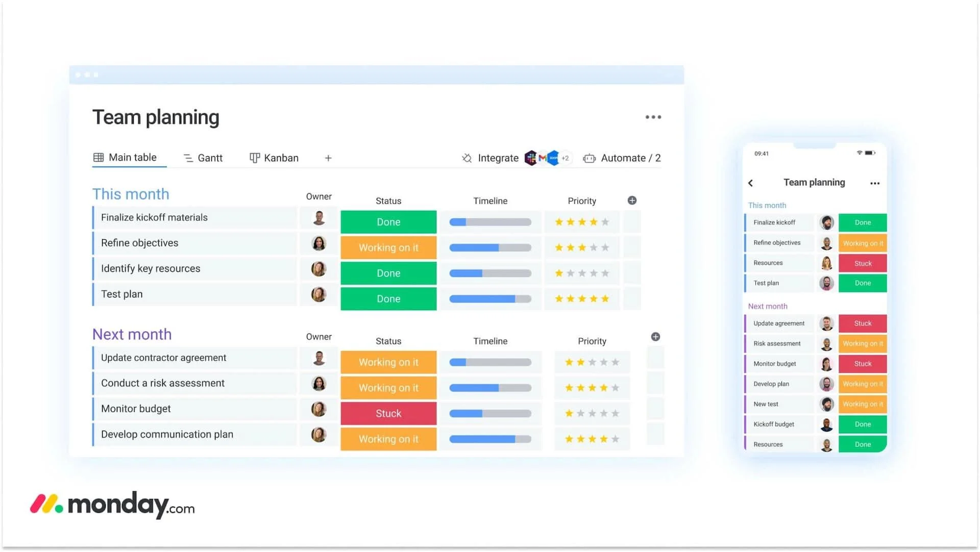Click the Integrate plug icon

(467, 158)
